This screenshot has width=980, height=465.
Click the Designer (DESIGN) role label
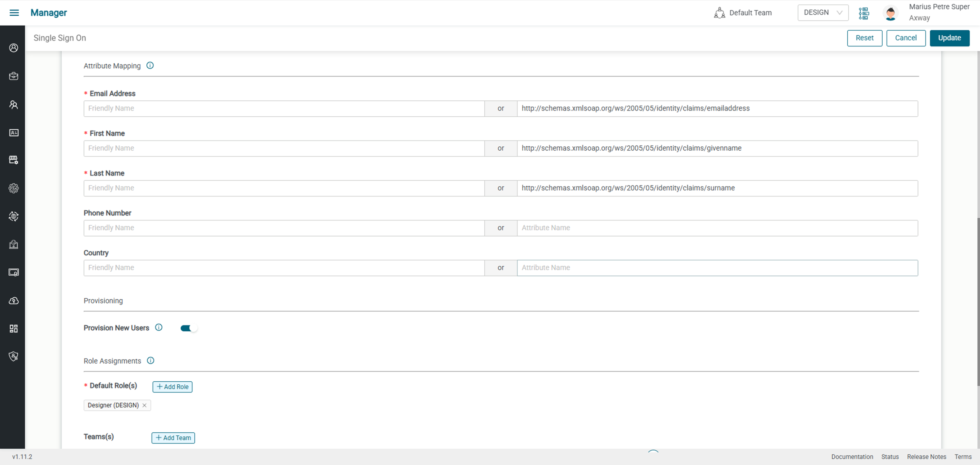113,405
